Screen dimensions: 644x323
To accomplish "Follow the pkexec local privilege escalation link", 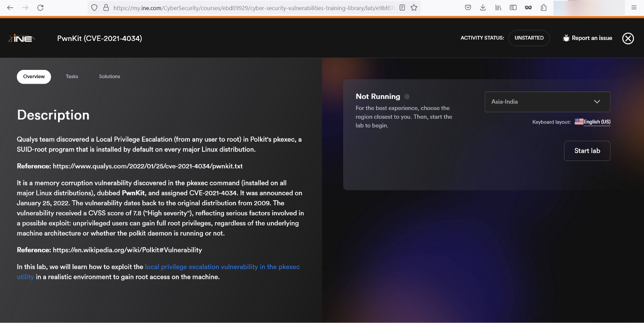I will [222, 267].
